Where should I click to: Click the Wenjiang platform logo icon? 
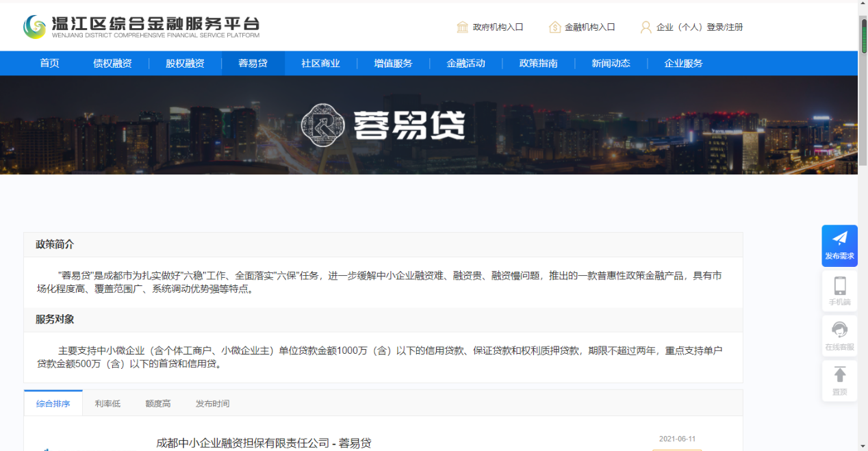coord(35,27)
